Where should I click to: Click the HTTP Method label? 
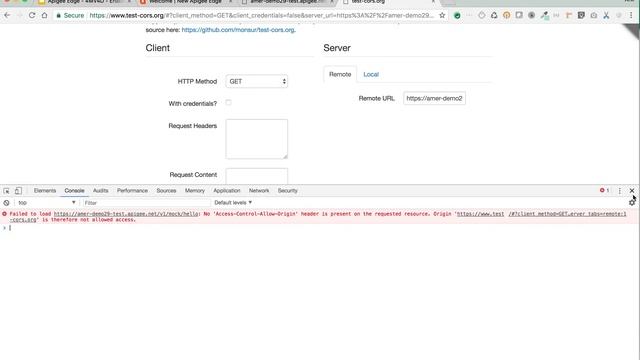point(197,81)
